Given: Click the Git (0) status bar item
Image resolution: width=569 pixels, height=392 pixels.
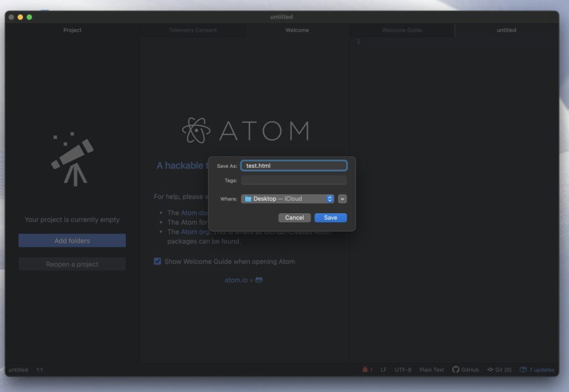Looking at the screenshot, I should point(500,370).
